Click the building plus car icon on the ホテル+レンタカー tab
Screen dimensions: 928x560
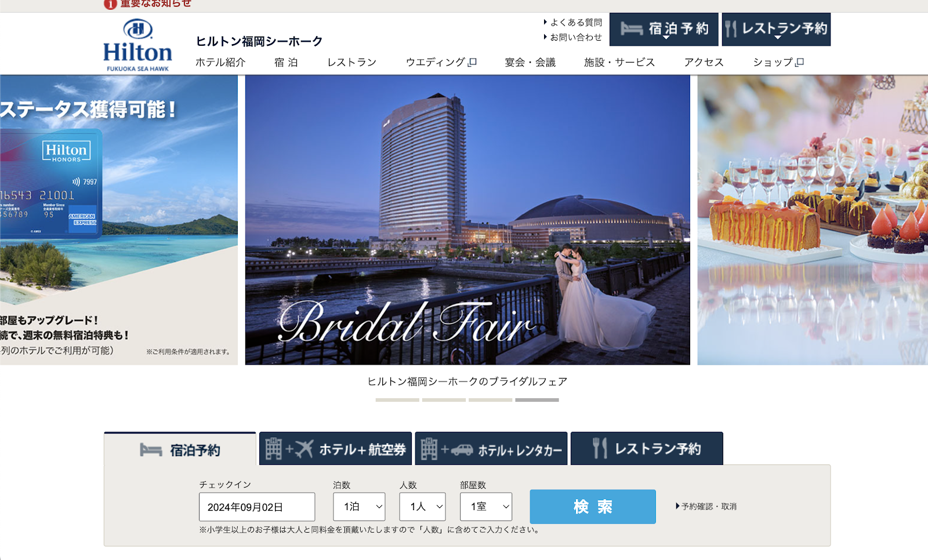click(447, 449)
